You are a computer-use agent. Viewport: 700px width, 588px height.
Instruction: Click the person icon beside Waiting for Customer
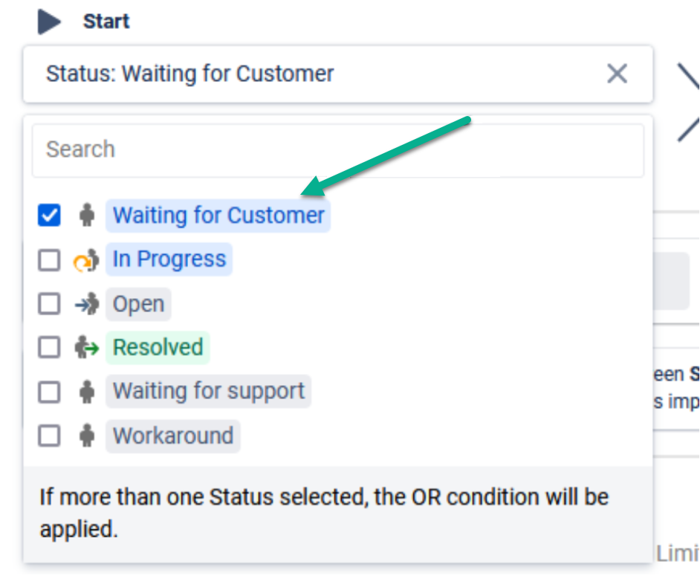[x=85, y=216]
